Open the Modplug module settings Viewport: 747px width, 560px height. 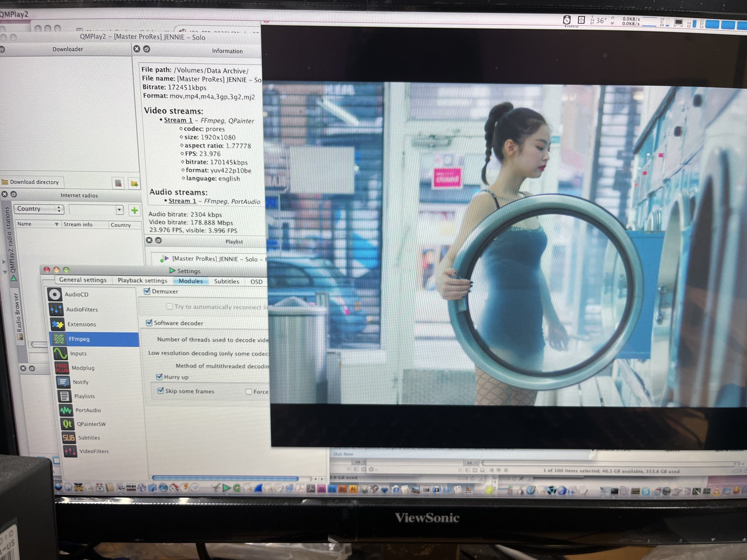click(x=83, y=368)
